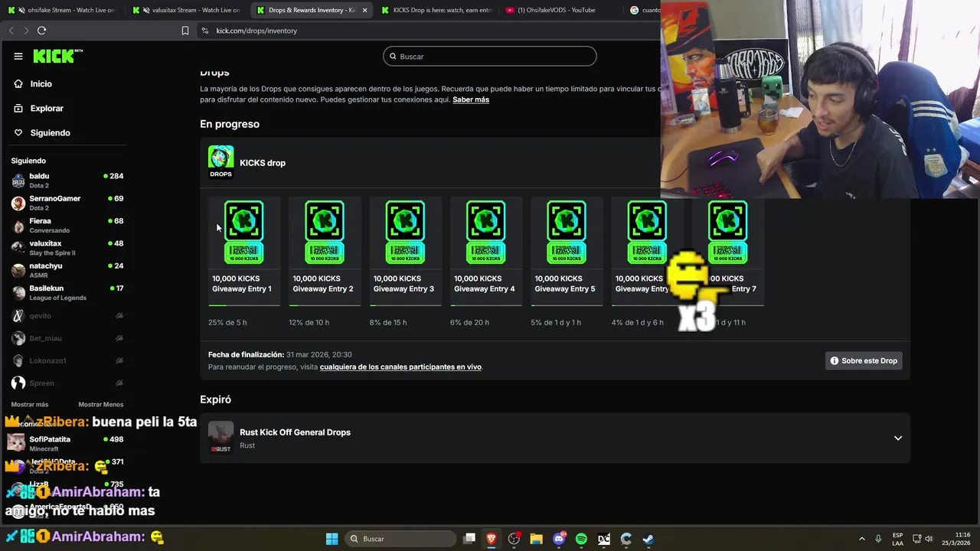Click the Rust game thumbnail
Image resolution: width=980 pixels, height=551 pixels.
coord(220,438)
